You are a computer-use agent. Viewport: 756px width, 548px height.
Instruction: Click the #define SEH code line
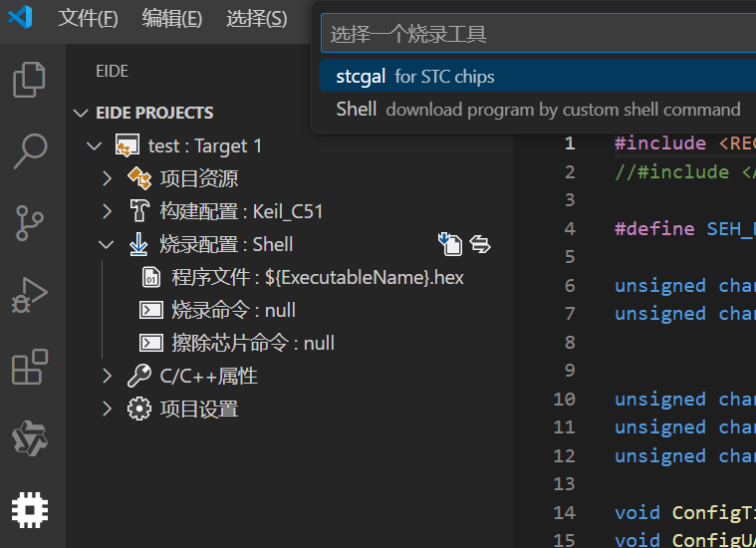[x=685, y=228]
